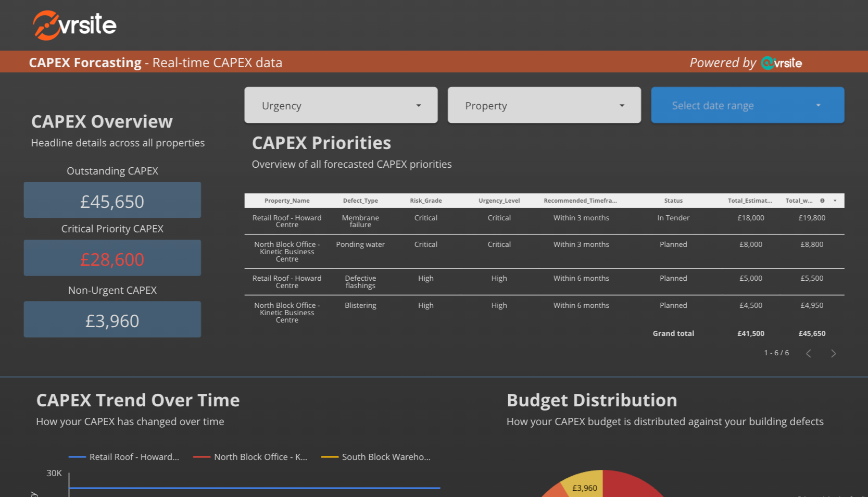Sort by Defect_Type column header
This screenshot has height=497, width=868.
click(360, 201)
